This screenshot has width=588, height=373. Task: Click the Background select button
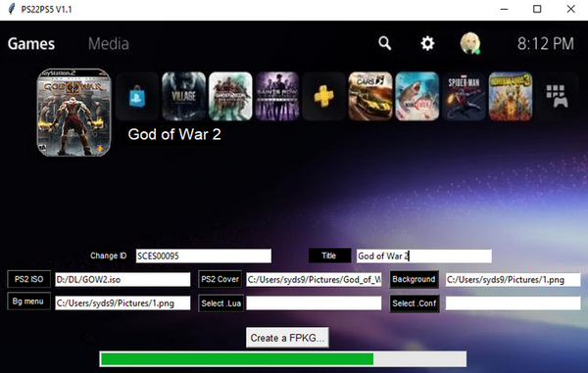pos(414,279)
